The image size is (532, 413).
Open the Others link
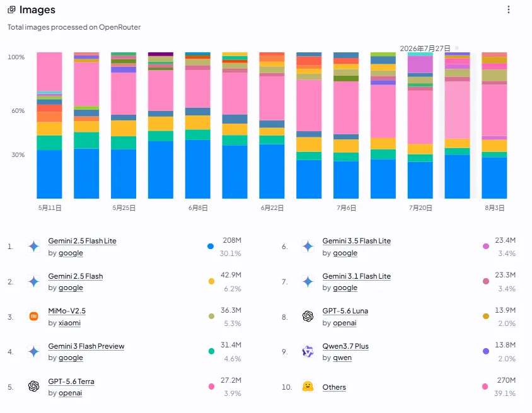coord(334,387)
